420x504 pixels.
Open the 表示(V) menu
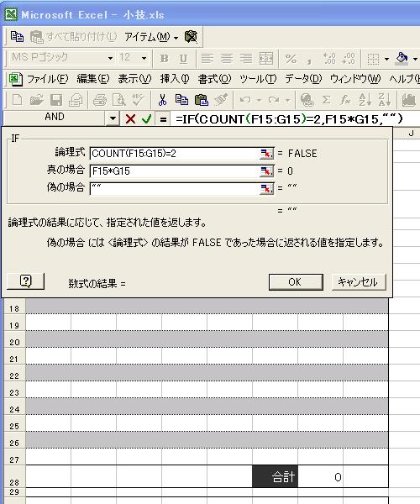[134, 79]
